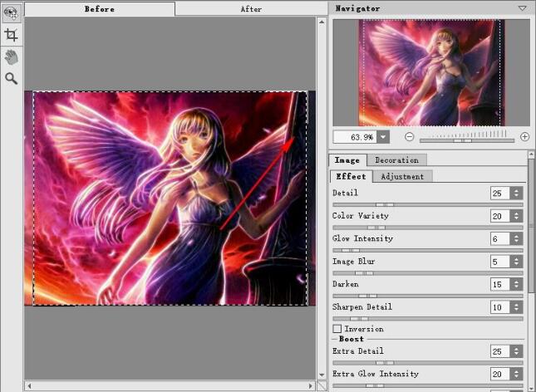Viewport: 536px width, 392px height.
Task: Click the Extra Detail value field
Action: tap(499, 351)
